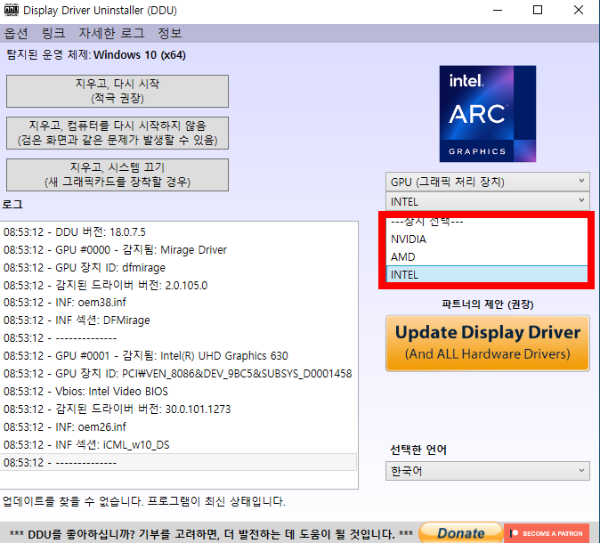Viewport: 600px width, 543px height.
Task: Click 지우고, 컴퓨터를 다시 시작하지 않음 button
Action: (x=117, y=133)
